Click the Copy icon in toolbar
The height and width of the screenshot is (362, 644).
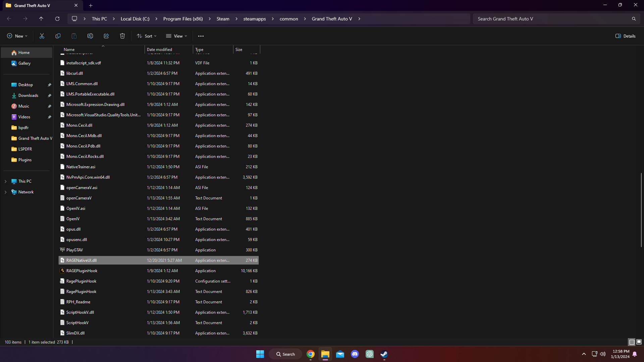click(58, 36)
